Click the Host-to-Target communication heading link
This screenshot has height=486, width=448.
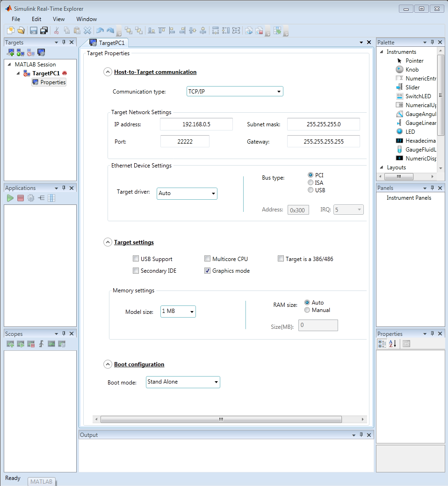[x=155, y=72]
